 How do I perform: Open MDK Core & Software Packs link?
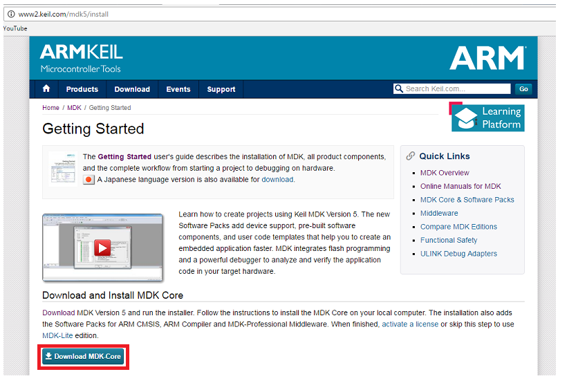467,200
